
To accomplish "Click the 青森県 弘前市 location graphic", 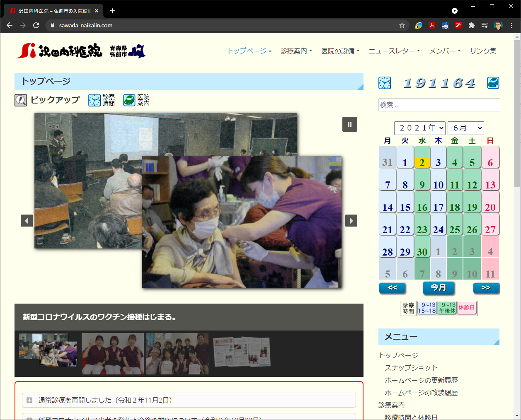I will coord(128,51).
